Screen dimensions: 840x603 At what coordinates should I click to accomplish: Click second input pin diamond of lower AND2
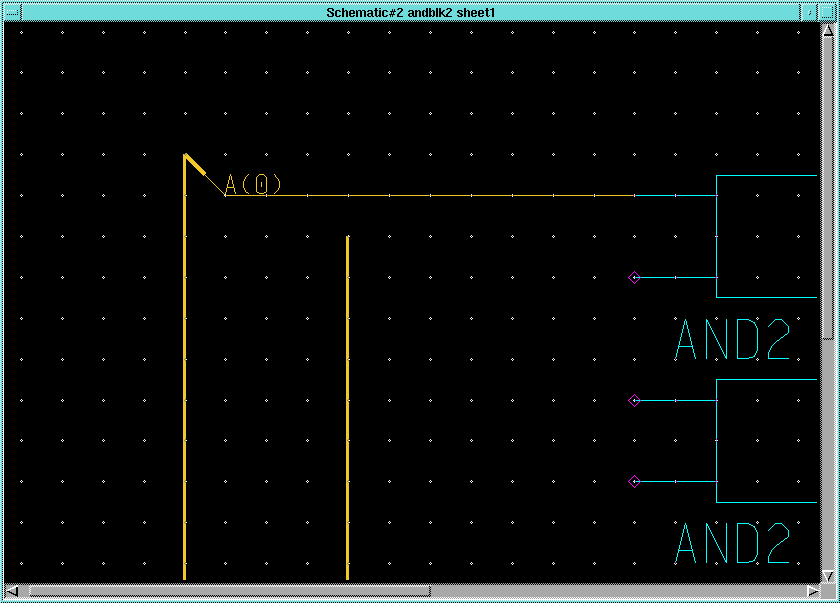[634, 481]
